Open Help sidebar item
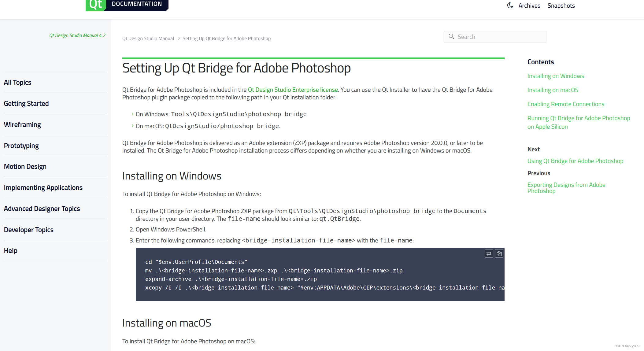The image size is (644, 351). coord(11,251)
